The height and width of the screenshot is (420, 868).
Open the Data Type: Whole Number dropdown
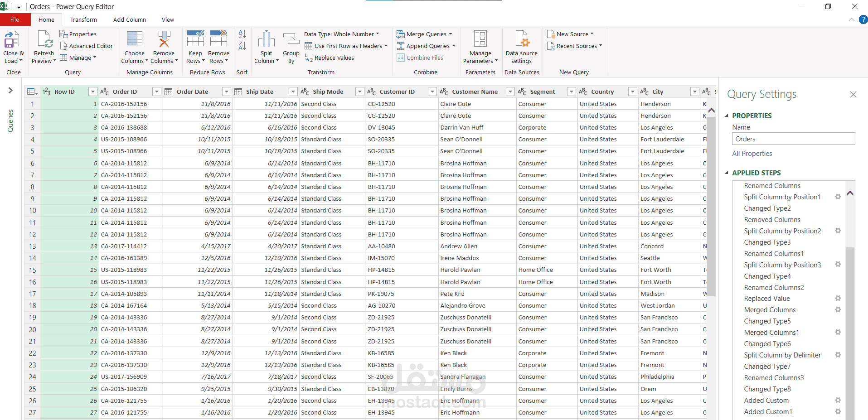coord(342,34)
